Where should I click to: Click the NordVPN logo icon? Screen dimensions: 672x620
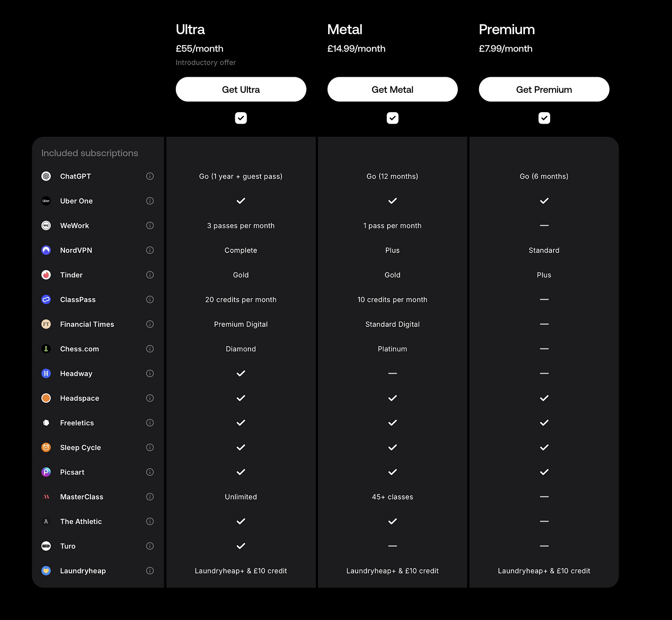click(x=46, y=250)
